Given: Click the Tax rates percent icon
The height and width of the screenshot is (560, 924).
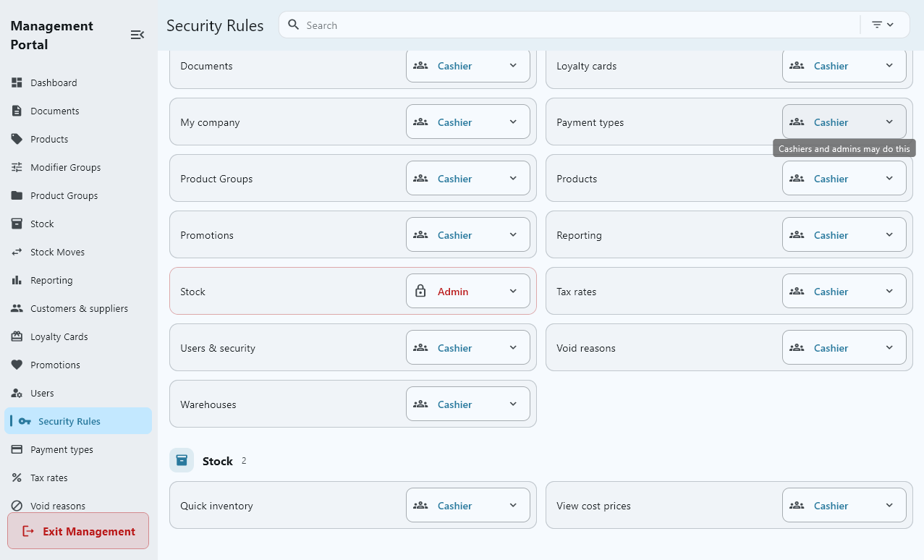Looking at the screenshot, I should click(x=17, y=478).
